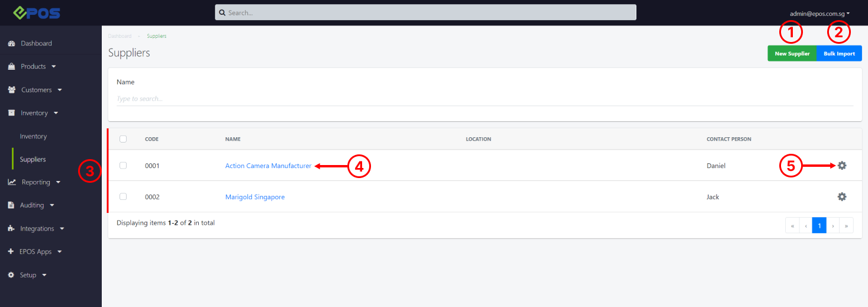Go to first page with double-left arrow
This screenshot has width=868, height=307.
792,225
